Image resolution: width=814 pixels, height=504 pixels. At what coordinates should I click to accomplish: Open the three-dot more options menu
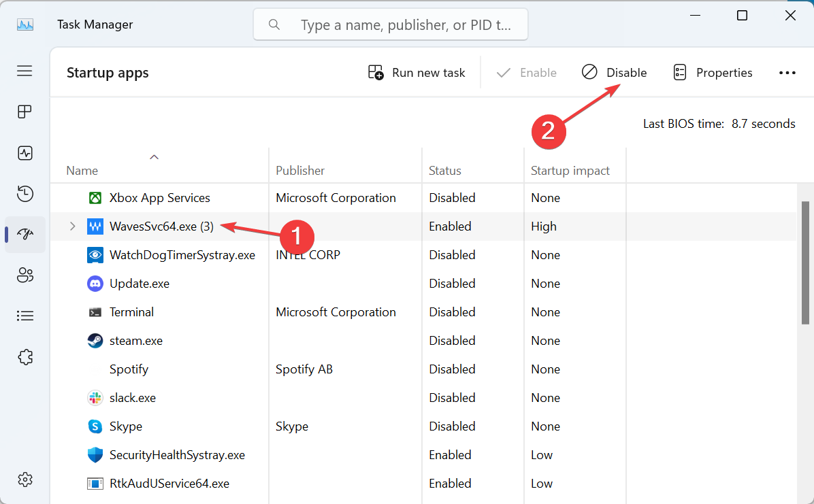click(x=787, y=73)
